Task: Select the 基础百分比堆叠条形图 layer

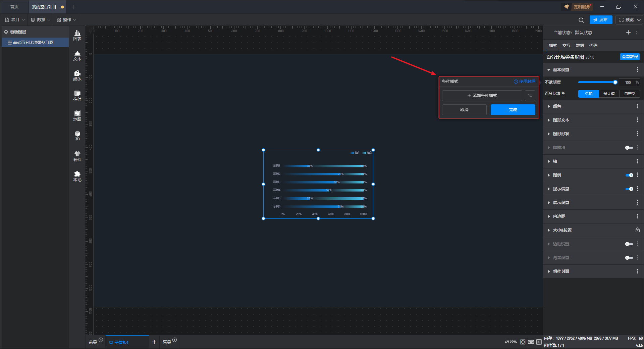Action: pyautogui.click(x=35, y=43)
